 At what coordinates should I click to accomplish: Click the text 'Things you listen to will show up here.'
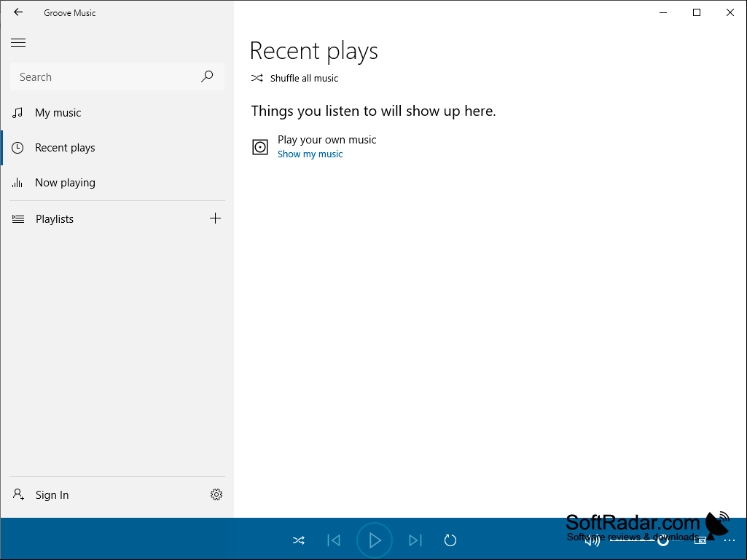[x=373, y=111]
